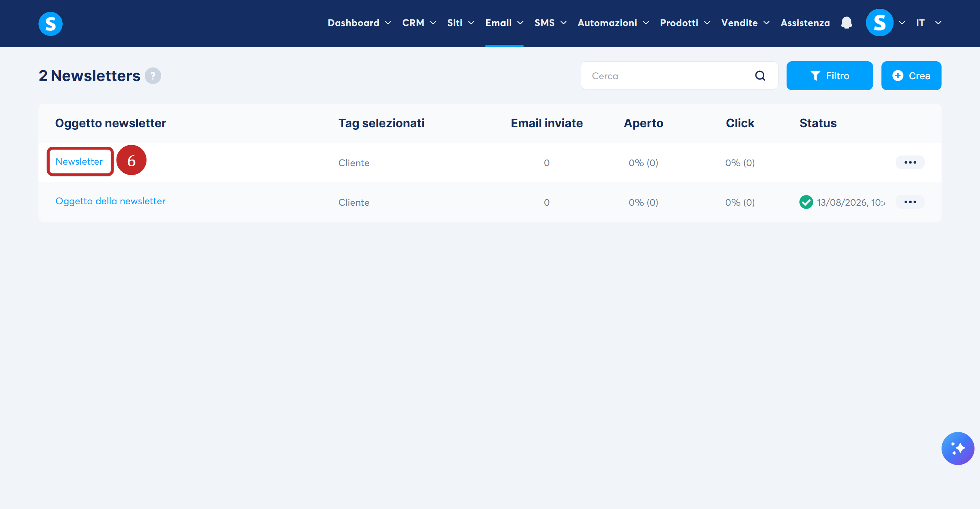Click the Oggetto newsletter column header

click(110, 123)
